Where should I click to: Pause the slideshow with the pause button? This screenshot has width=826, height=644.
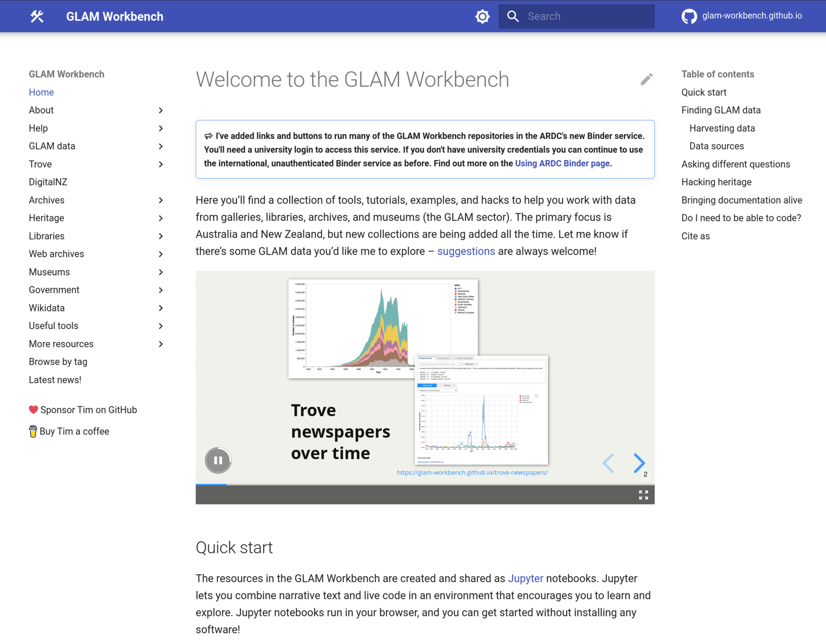click(x=218, y=460)
